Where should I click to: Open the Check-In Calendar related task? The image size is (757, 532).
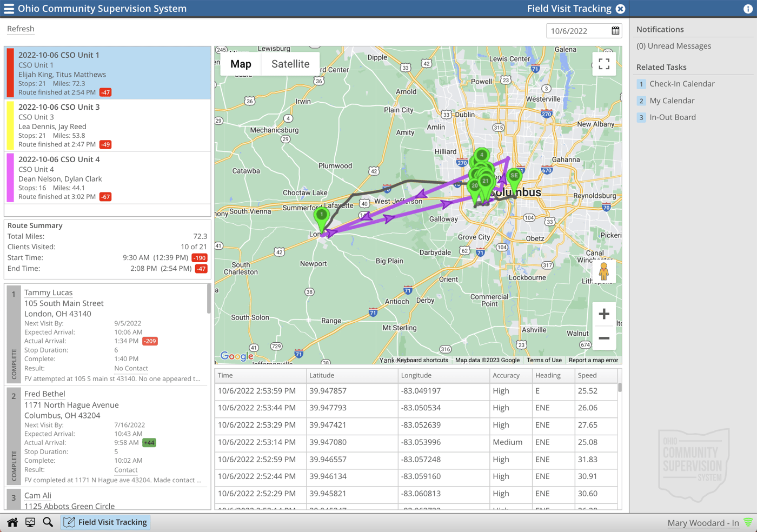click(x=682, y=84)
